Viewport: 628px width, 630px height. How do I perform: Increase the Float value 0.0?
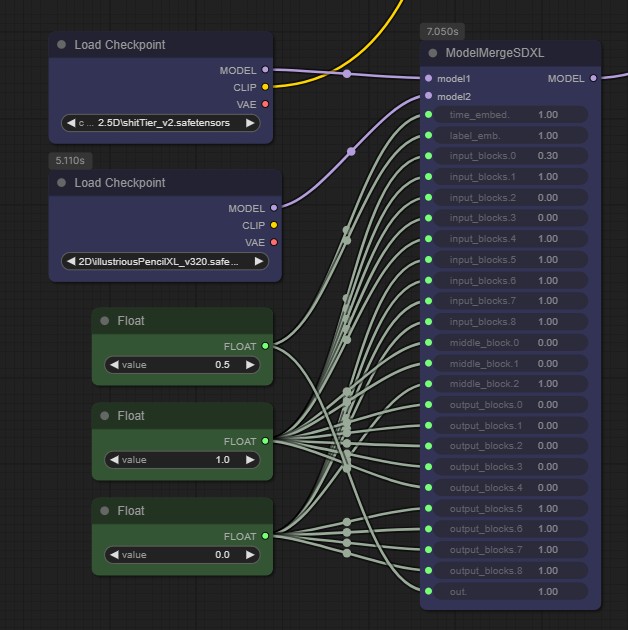250,555
